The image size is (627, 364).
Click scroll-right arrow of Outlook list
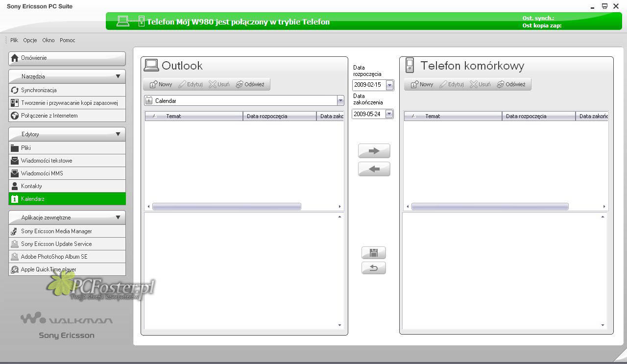[340, 207]
